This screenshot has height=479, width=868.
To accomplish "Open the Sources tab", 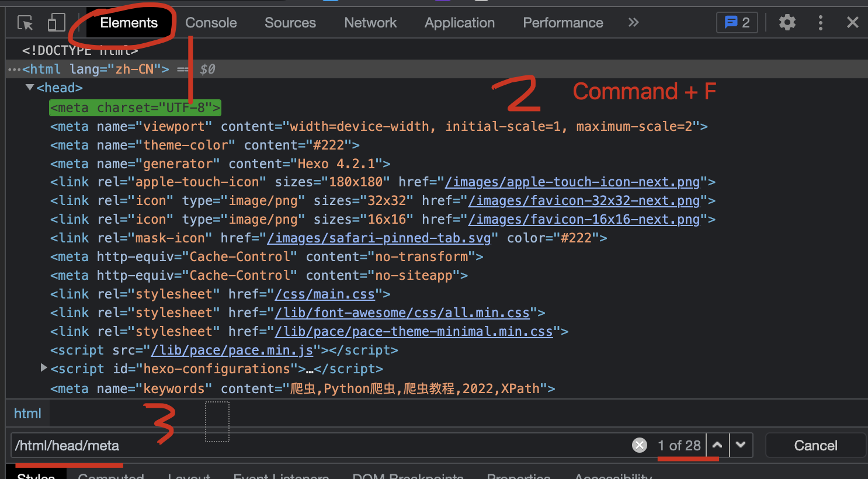I will (290, 23).
